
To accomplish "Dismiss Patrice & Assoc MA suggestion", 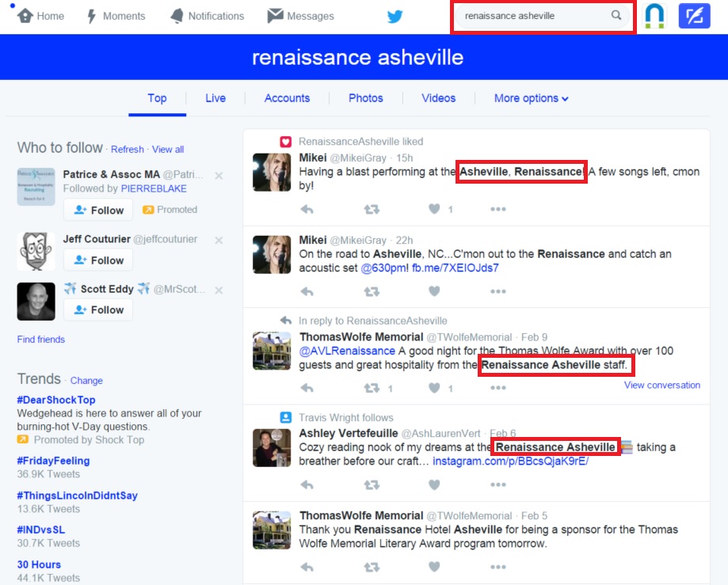I will (x=219, y=176).
